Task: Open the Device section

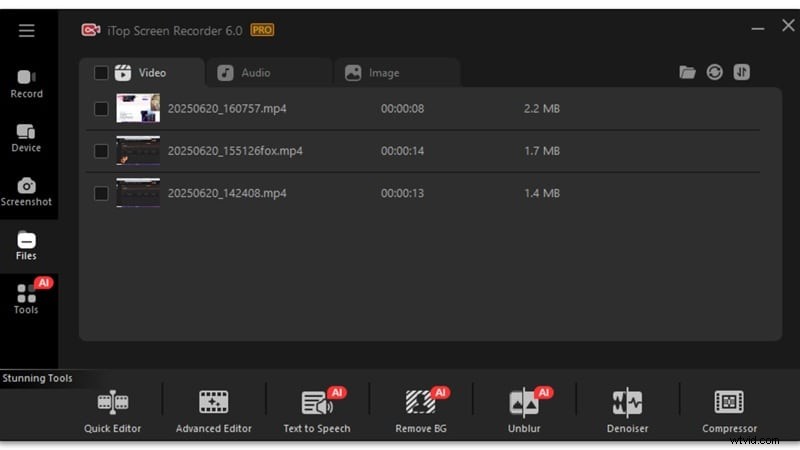Action: (26, 138)
